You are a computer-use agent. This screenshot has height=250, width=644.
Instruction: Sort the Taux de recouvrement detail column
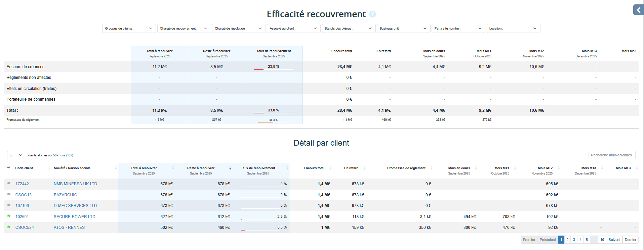[x=287, y=168]
